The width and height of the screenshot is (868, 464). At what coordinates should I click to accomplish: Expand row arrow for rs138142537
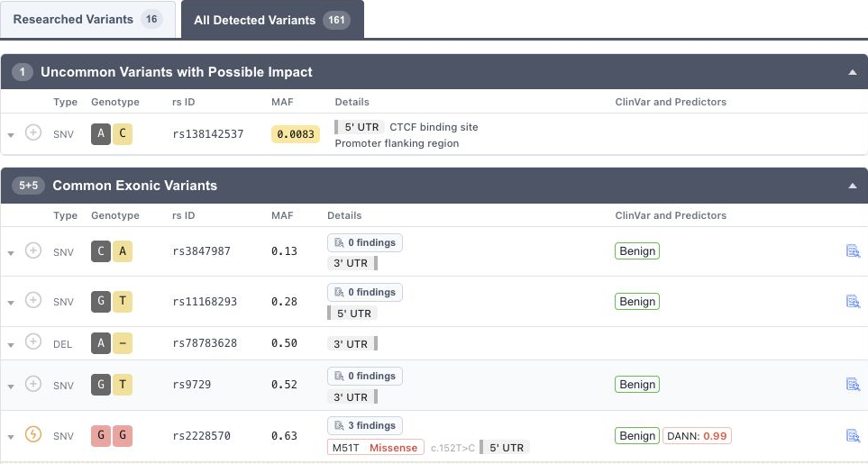[x=11, y=135]
